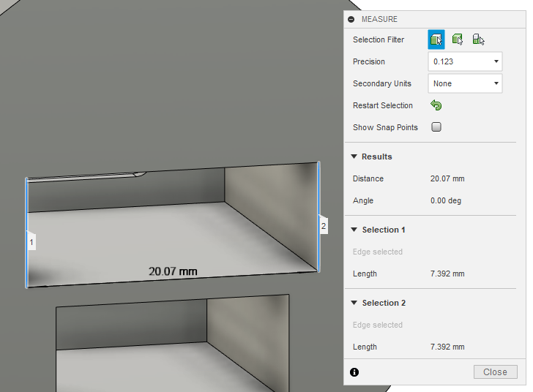The height and width of the screenshot is (392, 533).
Task: Open the Precision dropdown
Action: [465, 61]
